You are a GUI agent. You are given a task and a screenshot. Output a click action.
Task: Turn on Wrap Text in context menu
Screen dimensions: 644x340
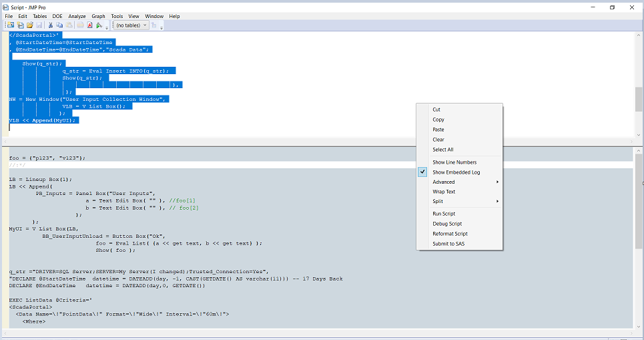point(444,192)
